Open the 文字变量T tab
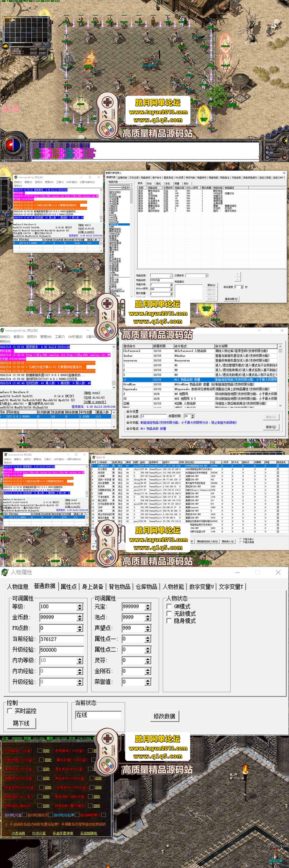This screenshot has height=868, width=289. click(x=231, y=587)
